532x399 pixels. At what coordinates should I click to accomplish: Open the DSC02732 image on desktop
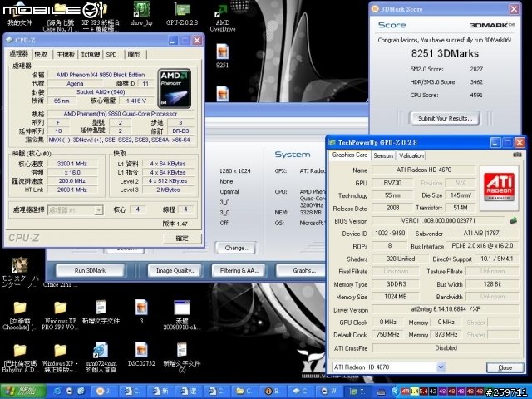pyautogui.click(x=141, y=355)
